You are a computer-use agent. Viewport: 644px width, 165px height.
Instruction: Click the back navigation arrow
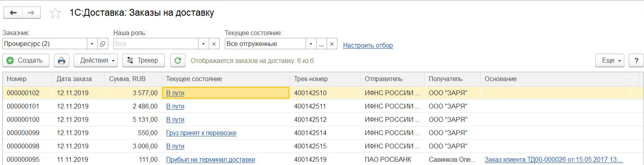[x=13, y=13]
